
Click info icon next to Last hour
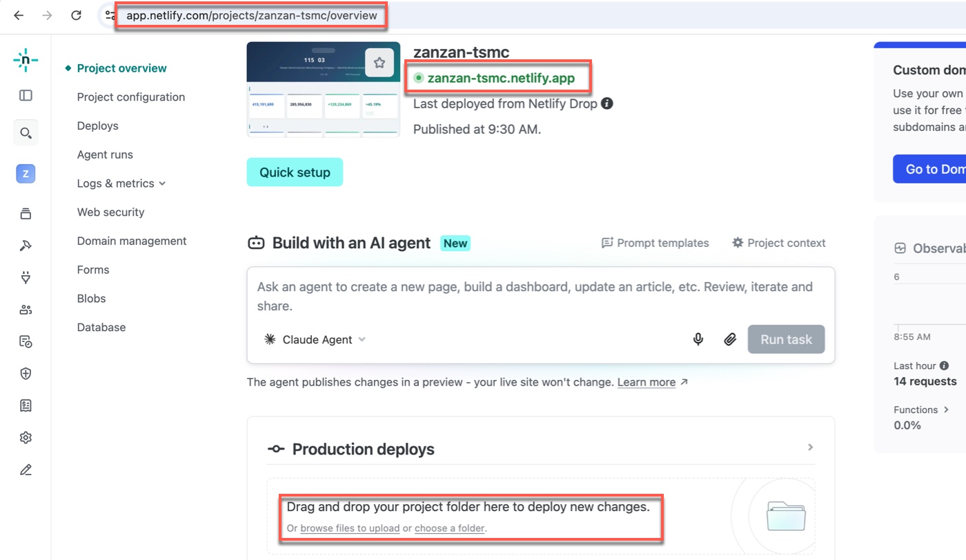(944, 366)
